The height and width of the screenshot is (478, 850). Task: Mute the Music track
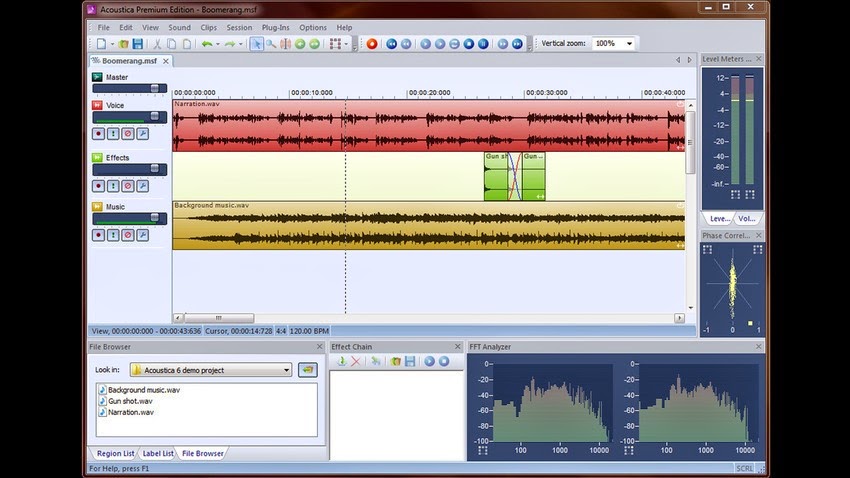pos(128,235)
